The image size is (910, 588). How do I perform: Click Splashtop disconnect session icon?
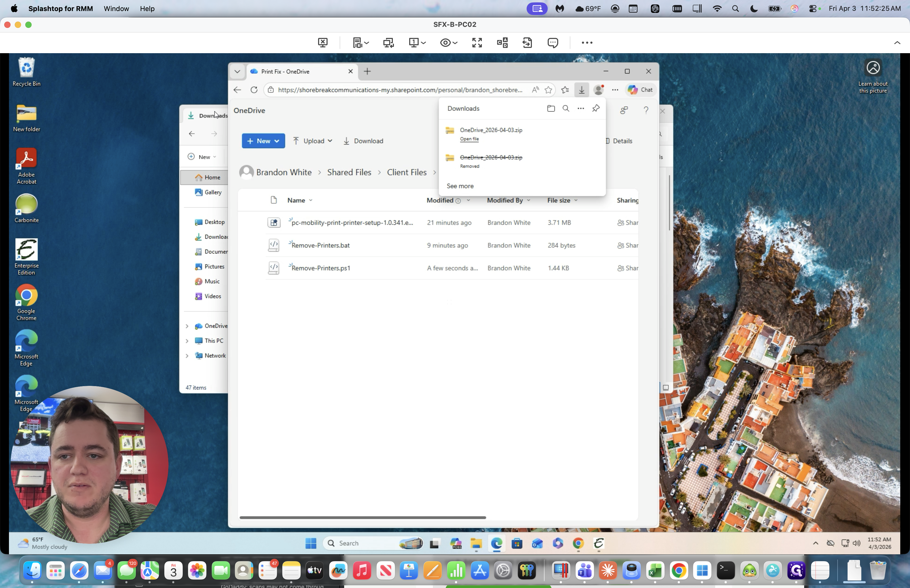coord(323,43)
